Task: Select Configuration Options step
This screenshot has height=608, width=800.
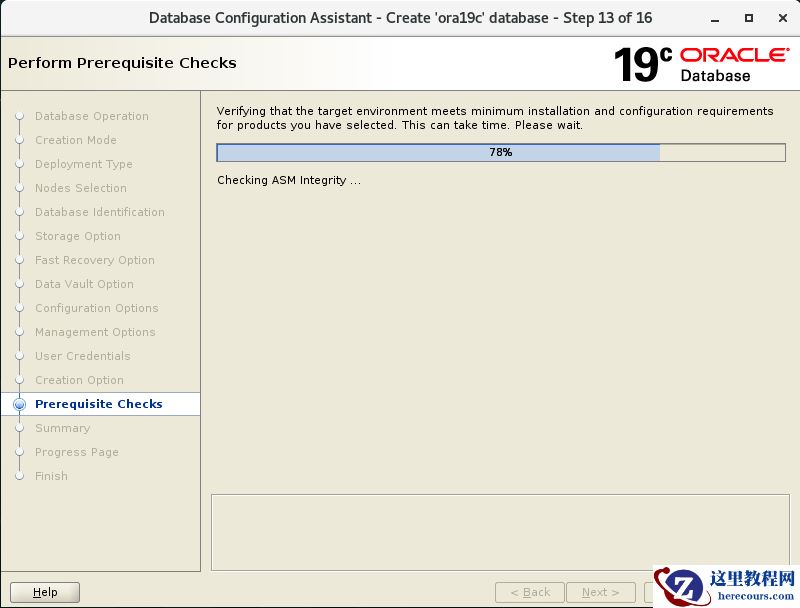Action: 96,308
